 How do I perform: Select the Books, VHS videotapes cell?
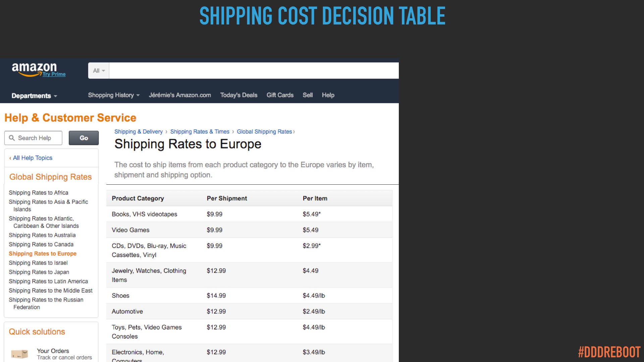click(145, 214)
